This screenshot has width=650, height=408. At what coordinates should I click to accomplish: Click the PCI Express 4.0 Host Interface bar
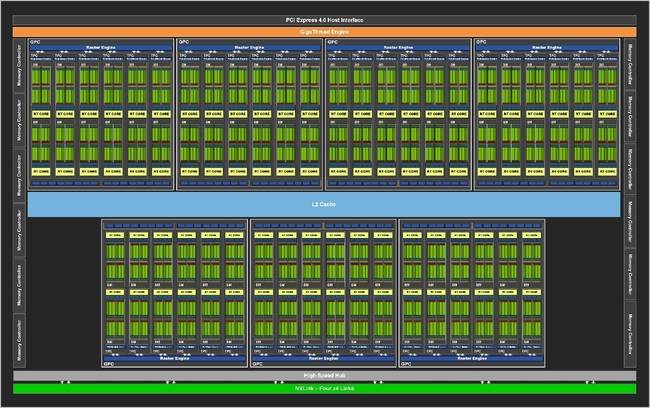pos(325,20)
